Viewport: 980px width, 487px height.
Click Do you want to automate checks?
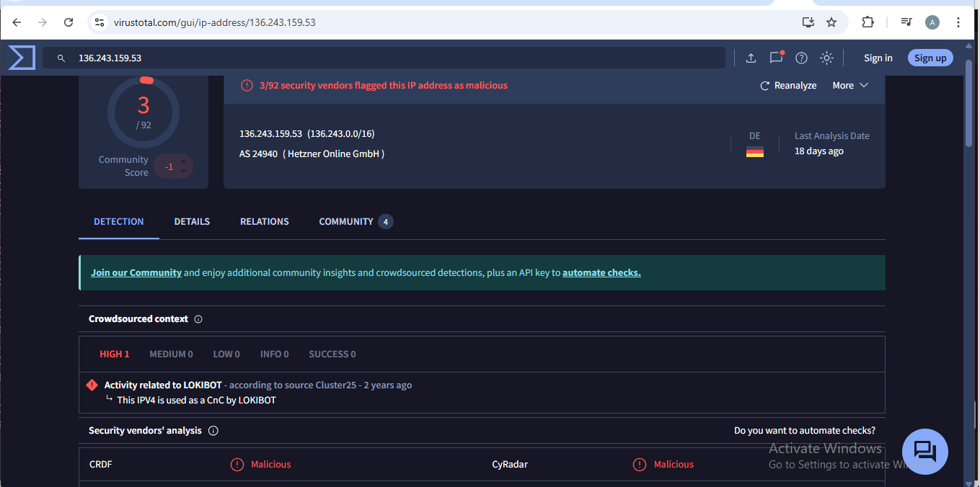(x=805, y=431)
